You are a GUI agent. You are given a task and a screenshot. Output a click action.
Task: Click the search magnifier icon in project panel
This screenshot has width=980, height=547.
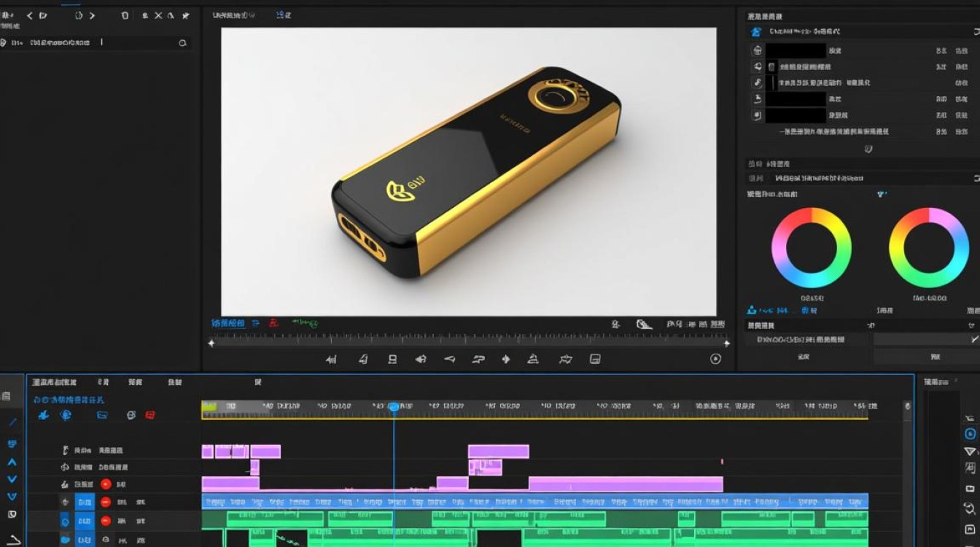coord(182,43)
